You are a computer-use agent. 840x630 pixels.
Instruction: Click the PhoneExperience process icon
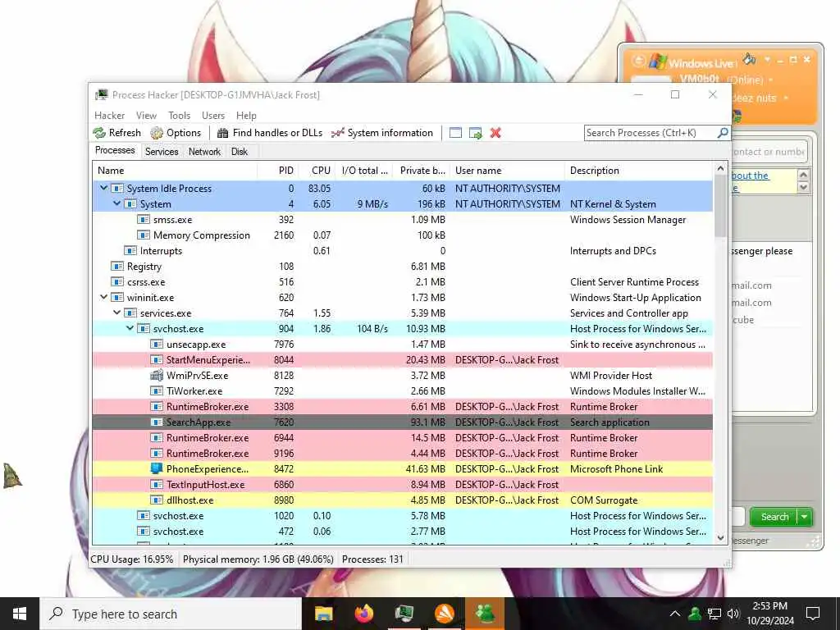157,468
